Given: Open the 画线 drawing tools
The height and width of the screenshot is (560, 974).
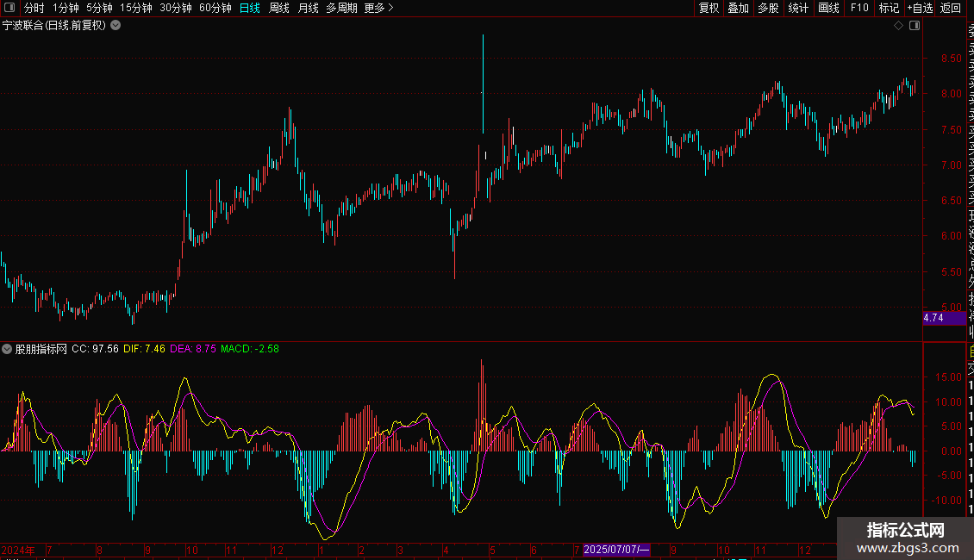Looking at the screenshot, I should (828, 8).
